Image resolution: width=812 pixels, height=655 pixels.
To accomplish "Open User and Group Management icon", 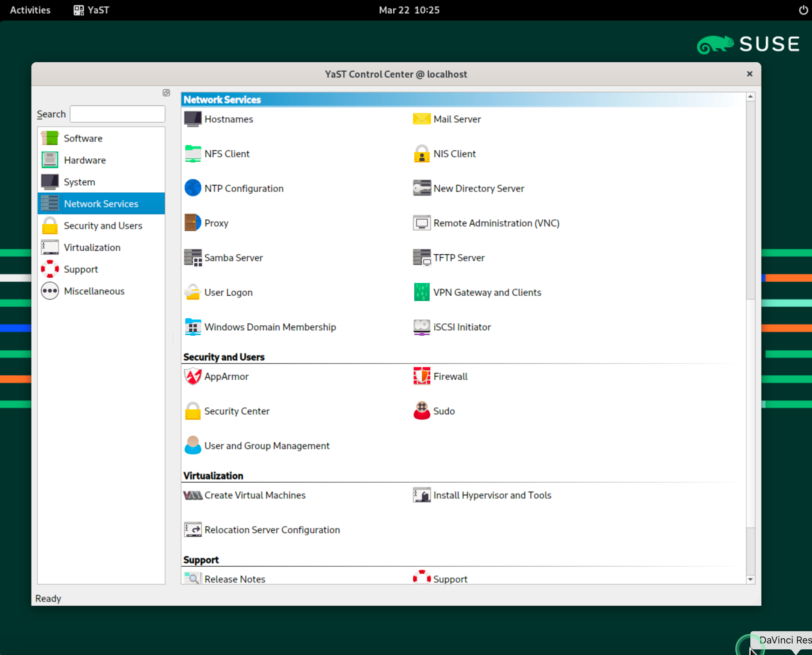I will pos(193,446).
